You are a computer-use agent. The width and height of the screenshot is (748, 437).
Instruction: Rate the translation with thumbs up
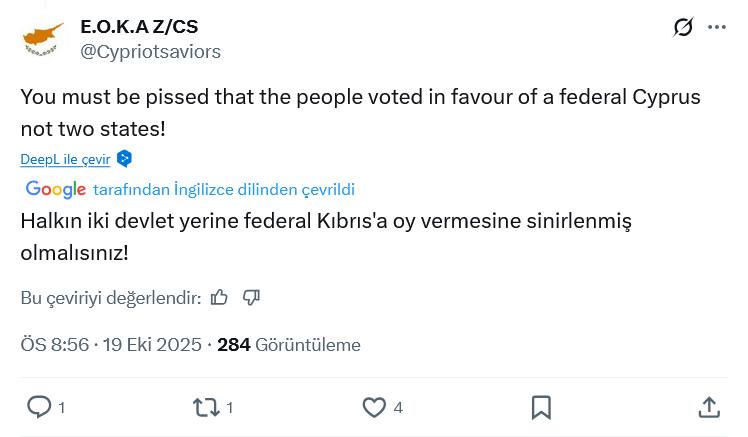220,297
